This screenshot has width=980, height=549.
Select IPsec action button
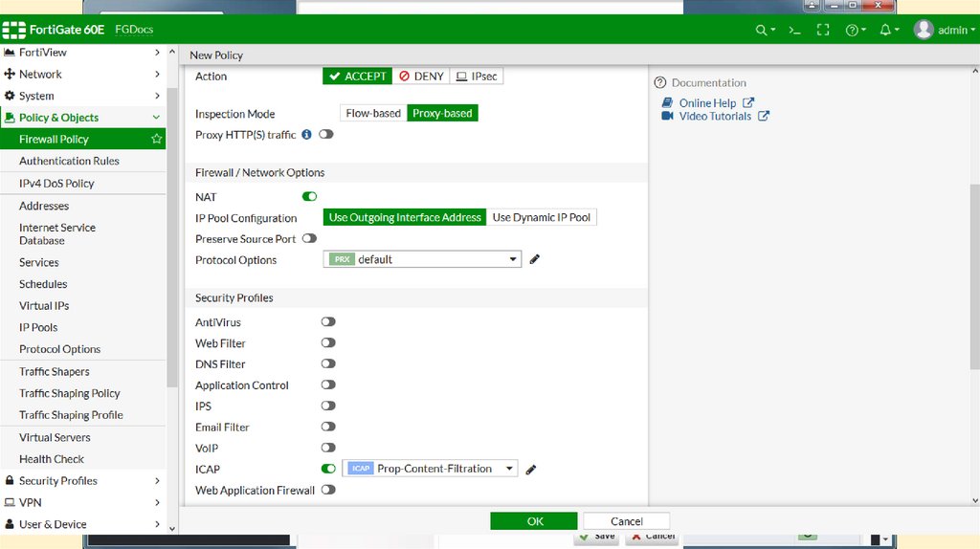pyautogui.click(x=477, y=77)
